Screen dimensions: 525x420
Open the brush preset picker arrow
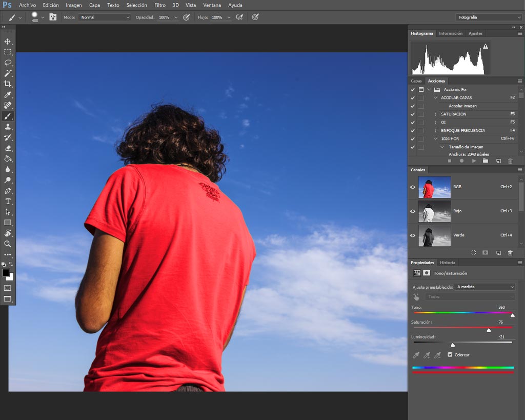pos(43,17)
